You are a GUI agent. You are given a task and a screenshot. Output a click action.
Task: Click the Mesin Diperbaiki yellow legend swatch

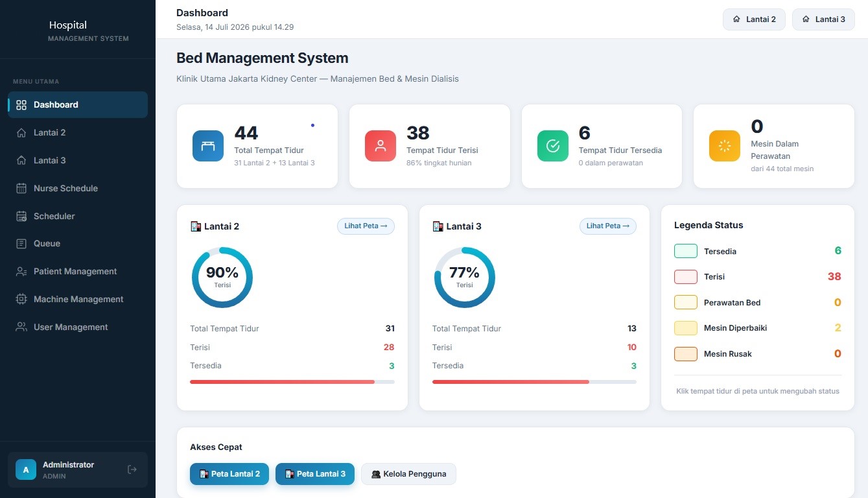click(x=686, y=328)
